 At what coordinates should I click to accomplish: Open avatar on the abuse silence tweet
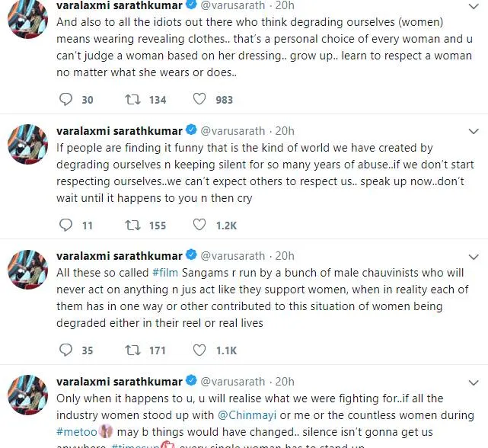coord(28,144)
